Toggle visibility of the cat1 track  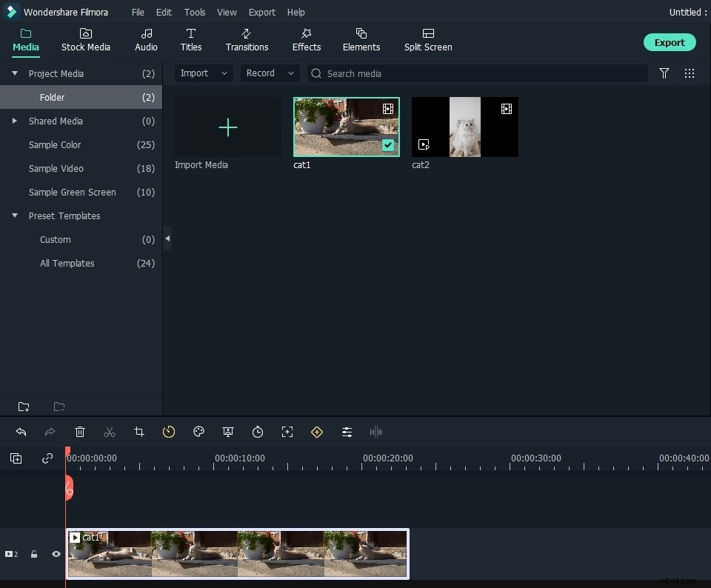click(x=56, y=554)
